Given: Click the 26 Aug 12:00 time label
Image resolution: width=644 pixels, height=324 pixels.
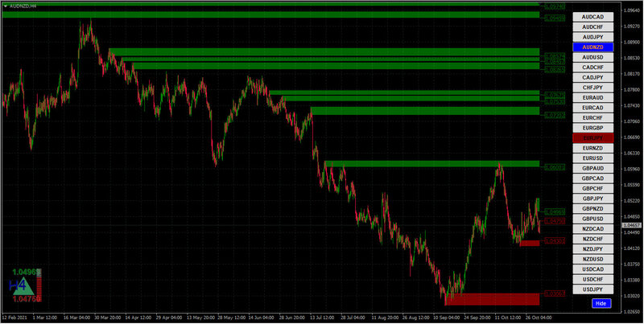Looking at the screenshot, I should coord(415,318).
